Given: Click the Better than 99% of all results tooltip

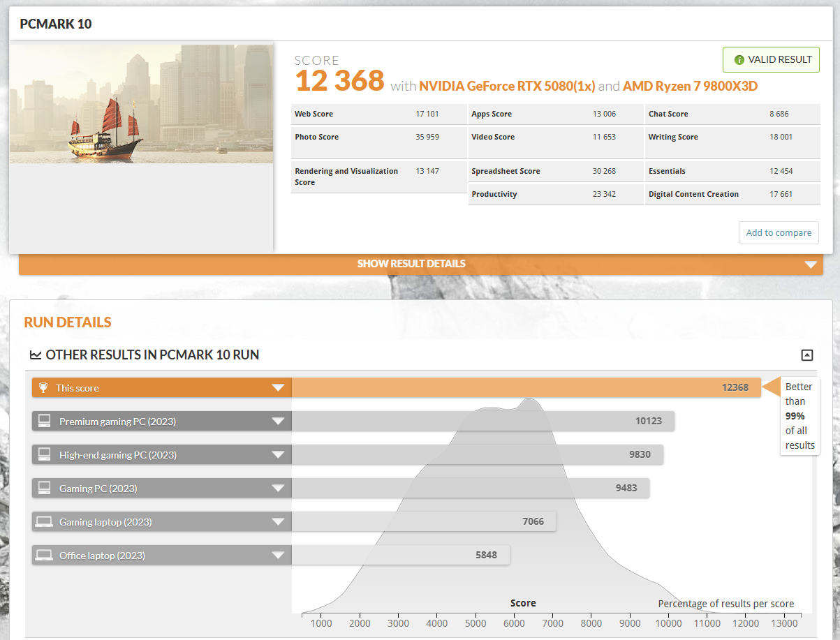Looking at the screenshot, I should coord(800,416).
